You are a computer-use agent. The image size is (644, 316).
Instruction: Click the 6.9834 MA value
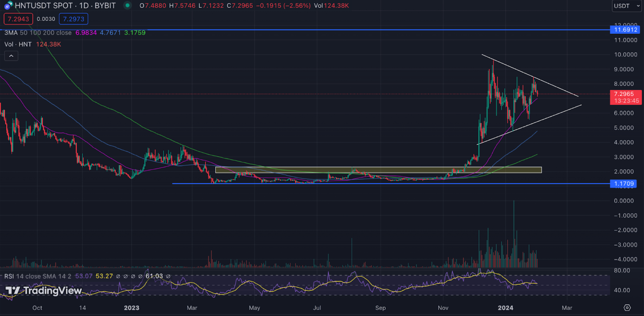click(x=86, y=33)
